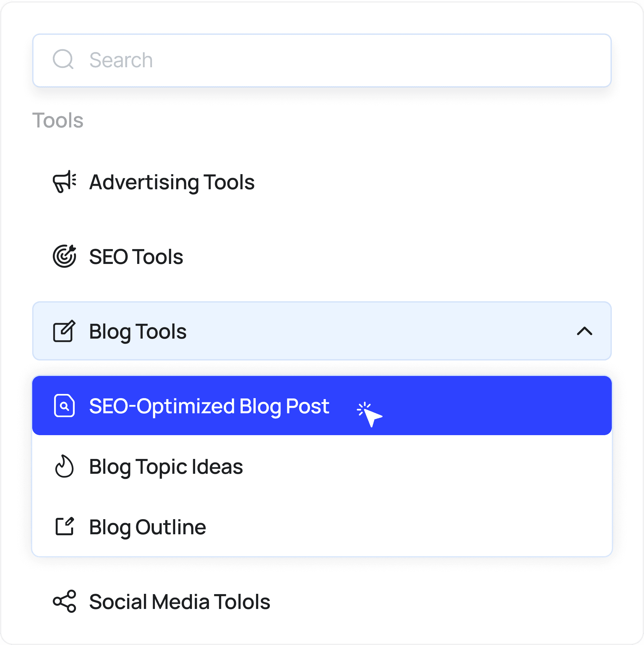Click the Blog Tools pencil-edit icon
Image resolution: width=644 pixels, height=645 pixels.
click(64, 331)
